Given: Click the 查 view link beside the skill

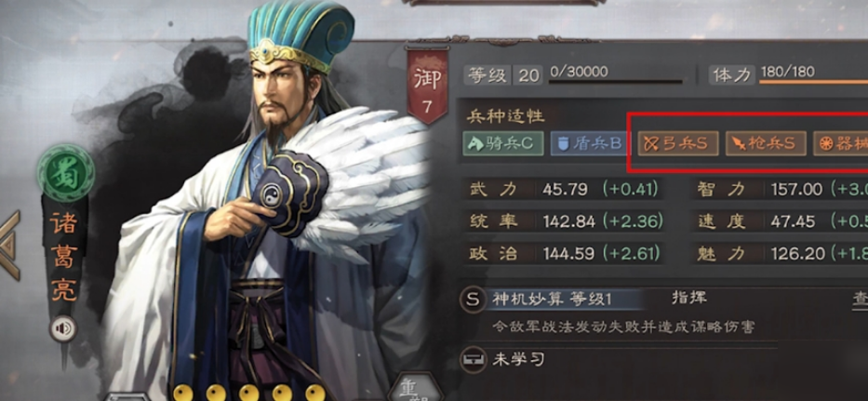Looking at the screenshot, I should 860,299.
